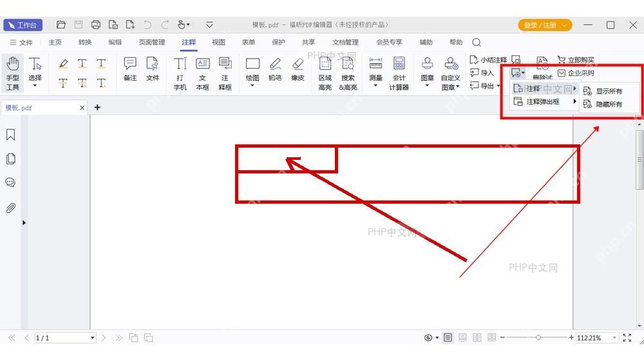Open the Accounting Calculator (会计计算器)

tap(399, 73)
